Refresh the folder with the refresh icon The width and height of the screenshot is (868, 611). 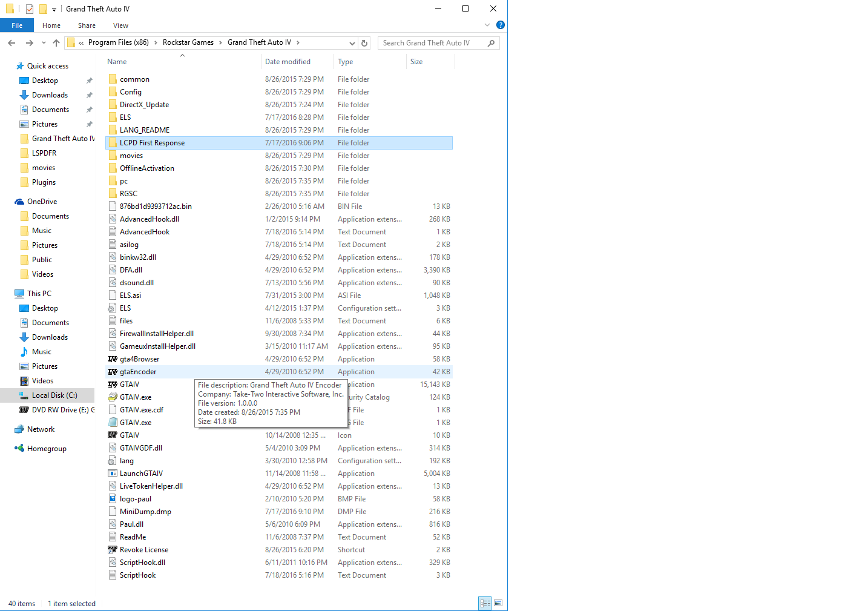tap(364, 43)
